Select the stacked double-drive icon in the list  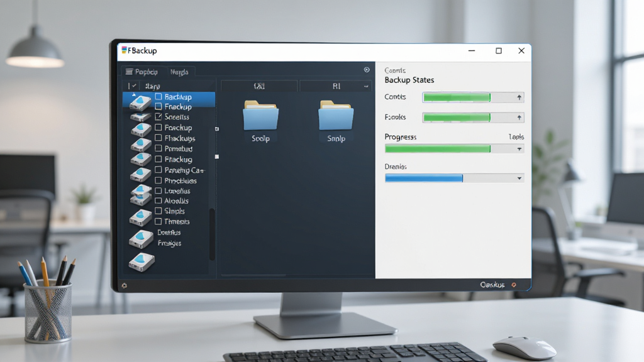(x=141, y=195)
